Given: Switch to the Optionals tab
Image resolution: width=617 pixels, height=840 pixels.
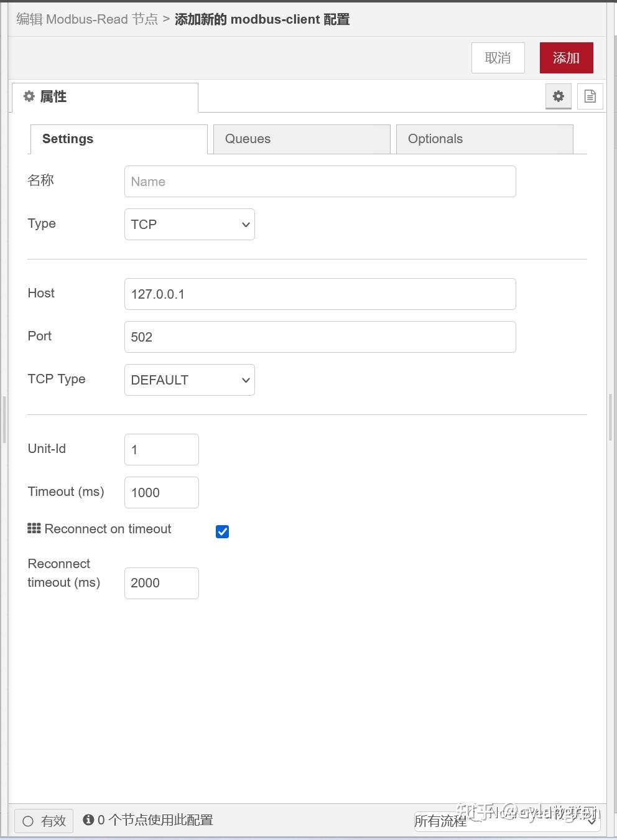Looking at the screenshot, I should coord(485,139).
